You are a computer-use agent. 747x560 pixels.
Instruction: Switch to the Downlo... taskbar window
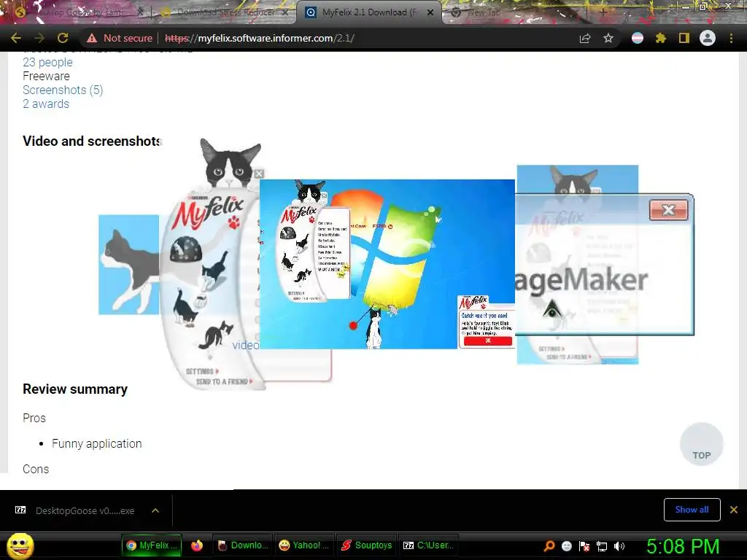(242, 545)
